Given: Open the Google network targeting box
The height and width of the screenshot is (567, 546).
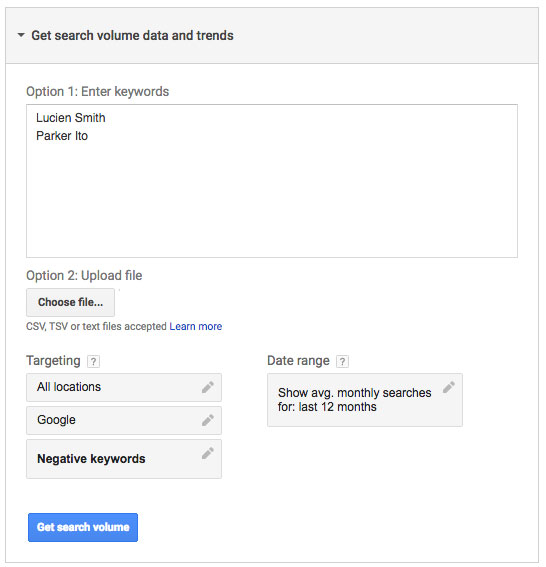Looking at the screenshot, I should pyautogui.click(x=124, y=420).
